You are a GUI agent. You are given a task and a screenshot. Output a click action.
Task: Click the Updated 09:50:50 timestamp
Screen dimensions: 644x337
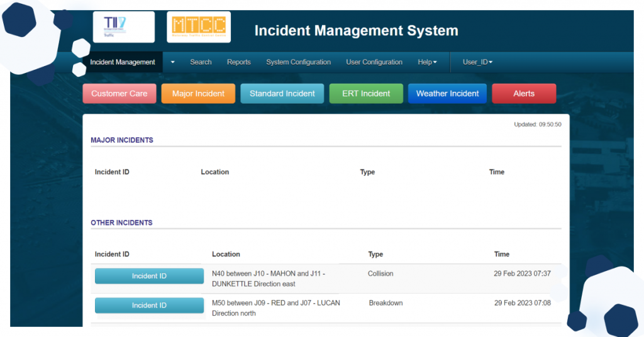[538, 124]
